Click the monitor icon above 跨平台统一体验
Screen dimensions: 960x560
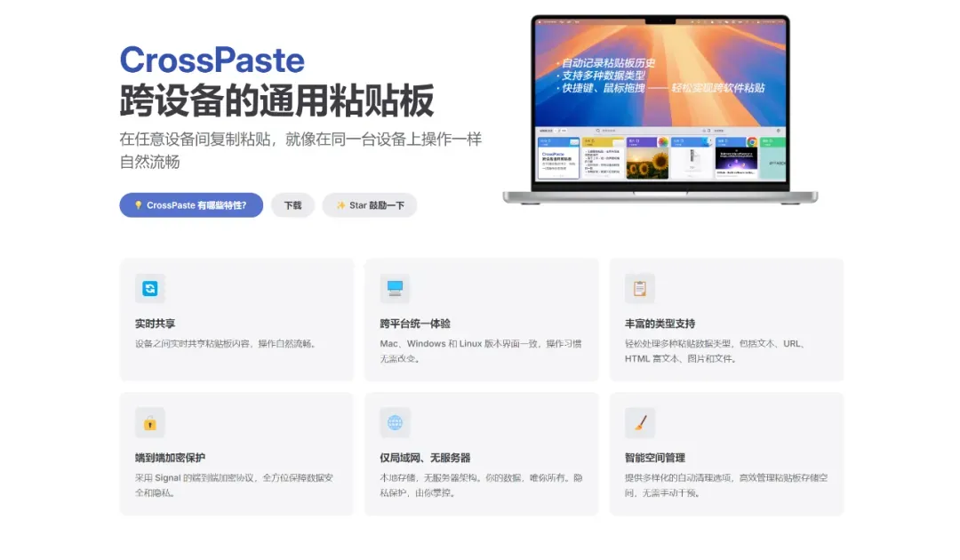395,288
